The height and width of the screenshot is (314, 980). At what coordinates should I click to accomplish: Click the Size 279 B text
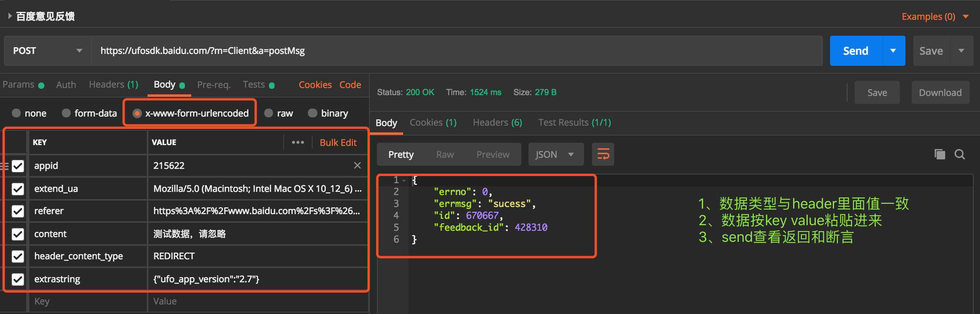coord(535,92)
